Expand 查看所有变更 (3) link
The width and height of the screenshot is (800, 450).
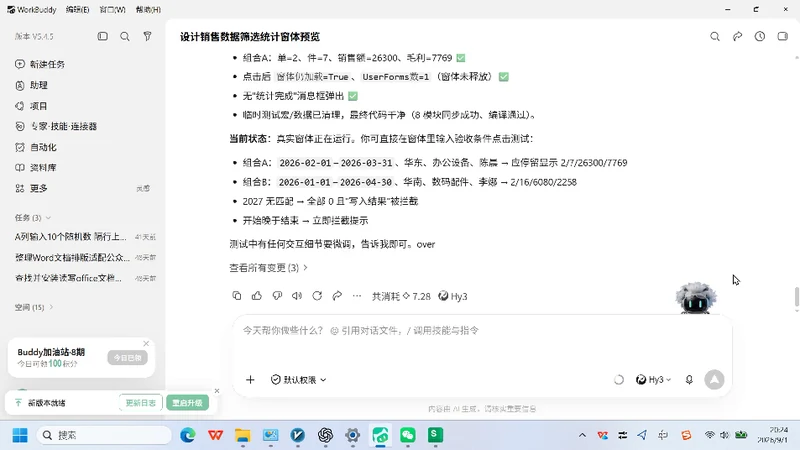(x=268, y=268)
